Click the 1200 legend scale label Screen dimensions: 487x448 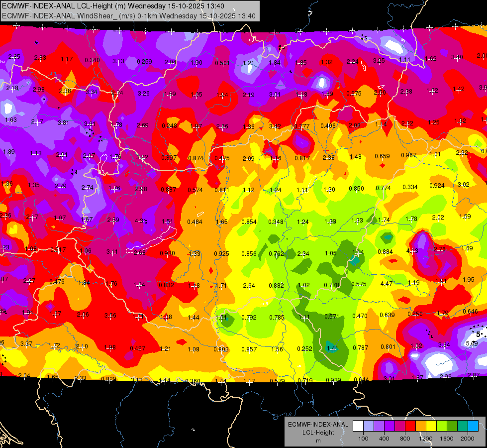coord(425,439)
